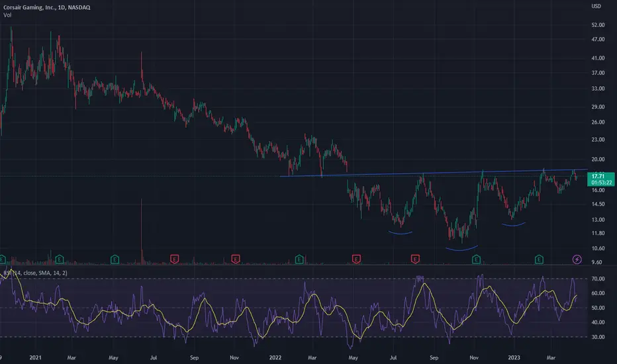Open the green earnings marker for May 2021
617x364 pixels.
115,259
